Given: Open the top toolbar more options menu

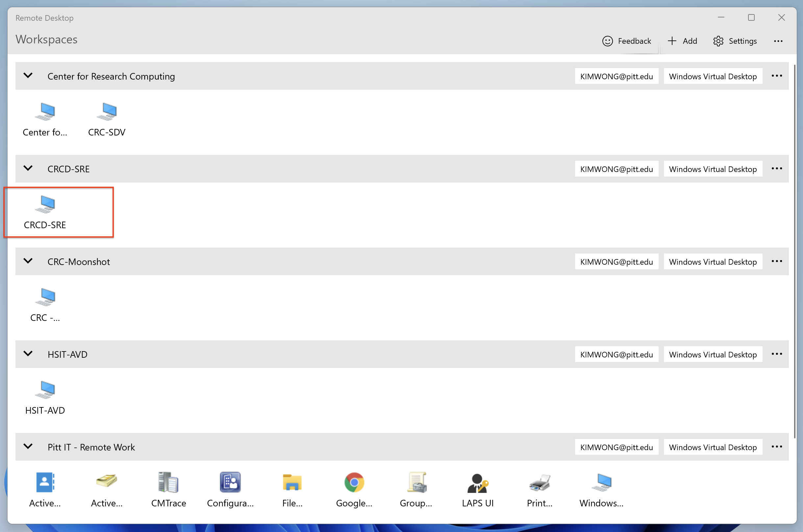Looking at the screenshot, I should (778, 41).
